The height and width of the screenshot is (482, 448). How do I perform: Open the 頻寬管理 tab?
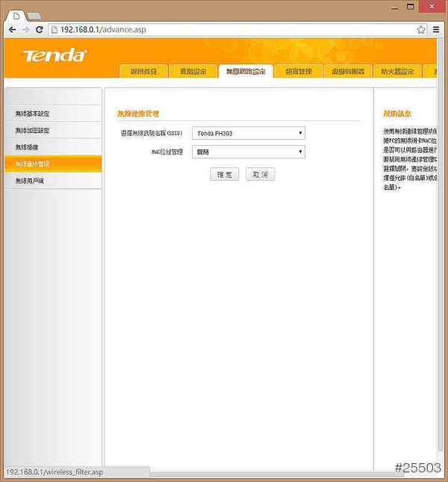tap(298, 71)
